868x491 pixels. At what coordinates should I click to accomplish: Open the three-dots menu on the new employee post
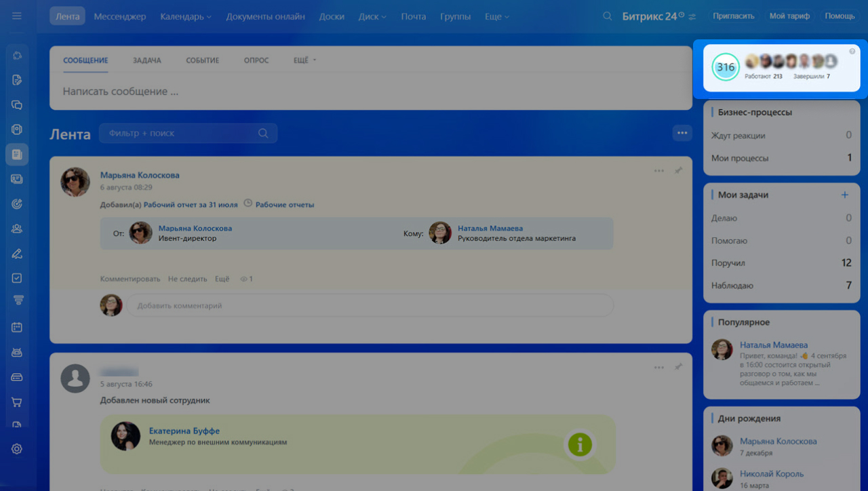(659, 367)
